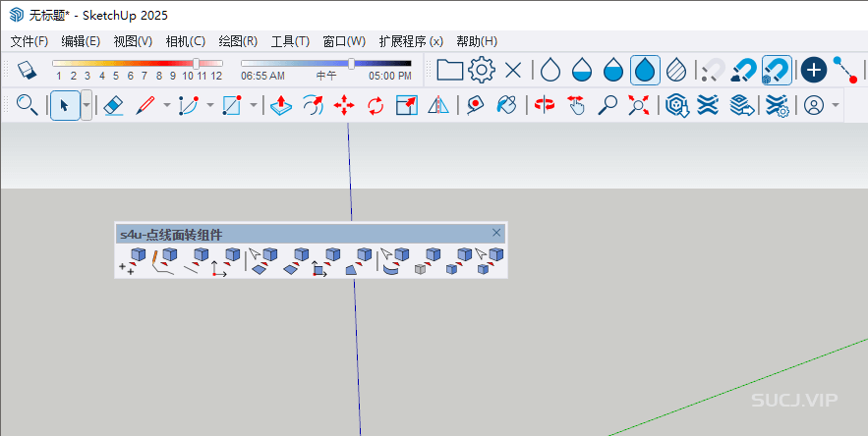Open the 相机(C) menu

[x=186, y=41]
